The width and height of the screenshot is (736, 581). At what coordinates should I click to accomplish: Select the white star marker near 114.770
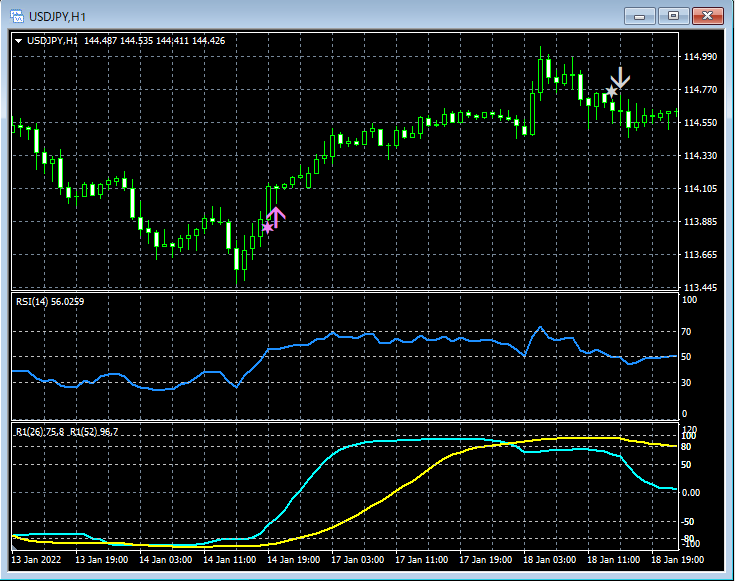[611, 91]
